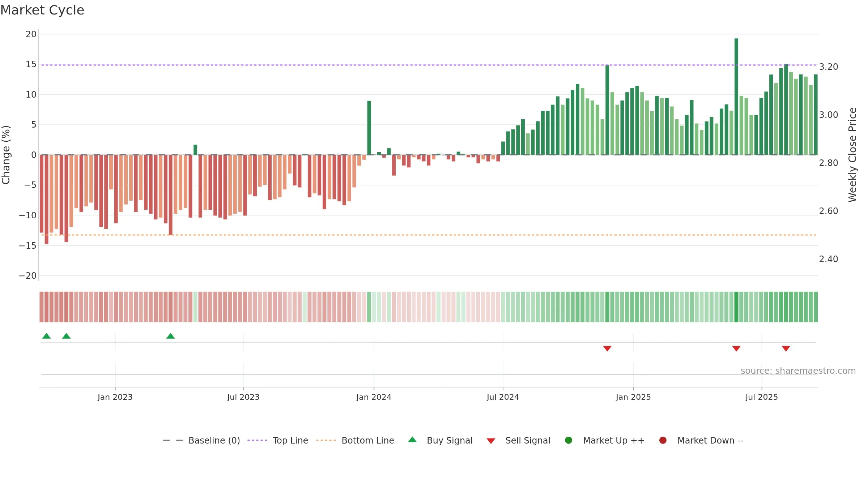868x488 pixels.
Task: Click the small green bar near May 2023
Action: tap(195, 150)
